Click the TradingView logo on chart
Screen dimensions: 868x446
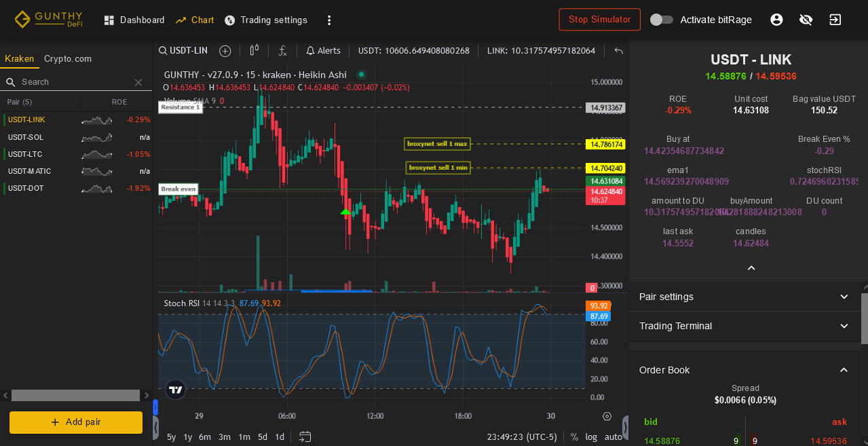(176, 389)
